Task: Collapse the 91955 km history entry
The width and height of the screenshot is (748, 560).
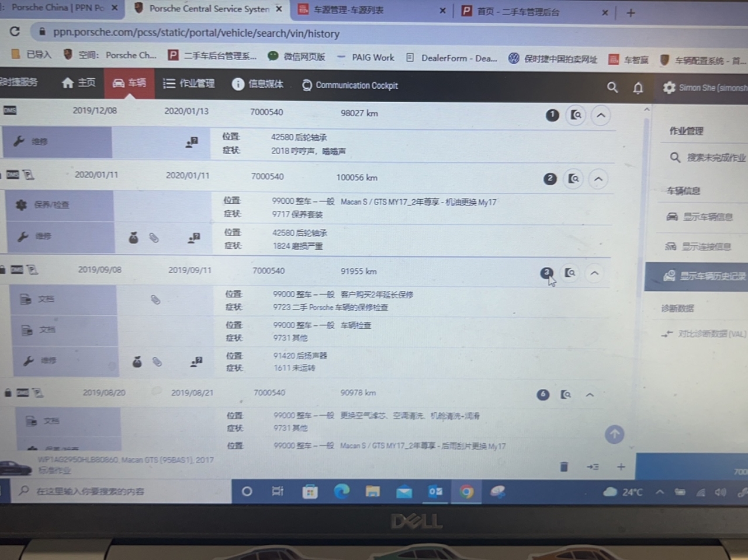Action: pos(594,273)
